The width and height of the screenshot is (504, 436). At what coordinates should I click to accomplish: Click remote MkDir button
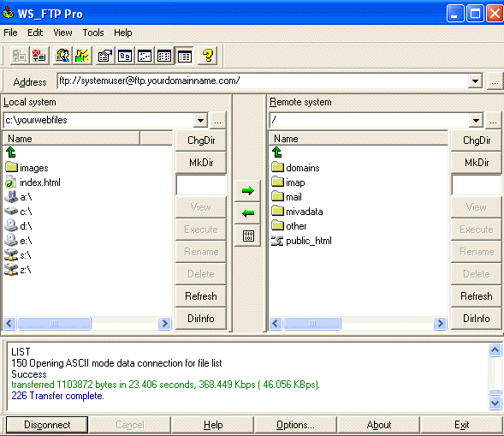pos(477,163)
